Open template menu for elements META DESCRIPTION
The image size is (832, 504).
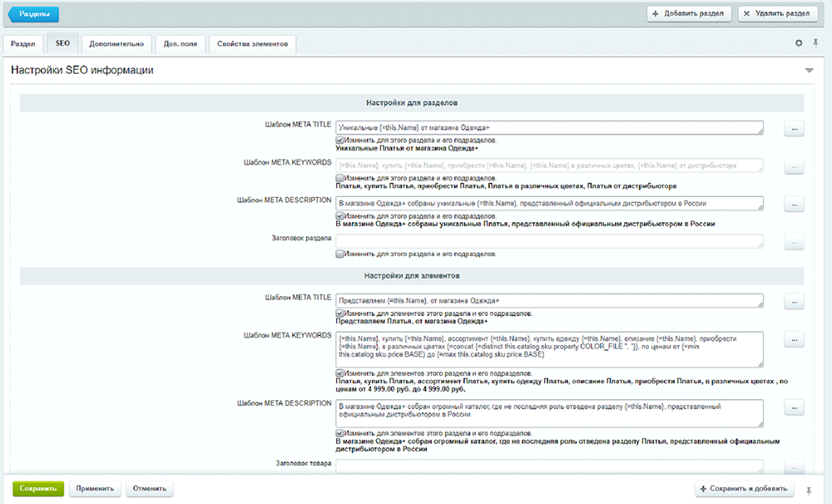(x=794, y=408)
